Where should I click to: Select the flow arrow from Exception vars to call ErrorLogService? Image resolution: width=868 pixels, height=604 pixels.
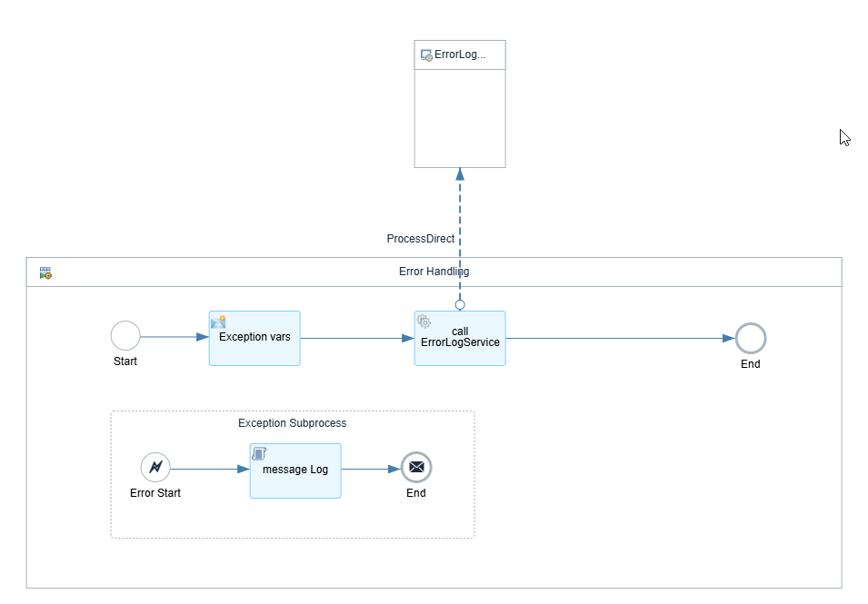(357, 338)
